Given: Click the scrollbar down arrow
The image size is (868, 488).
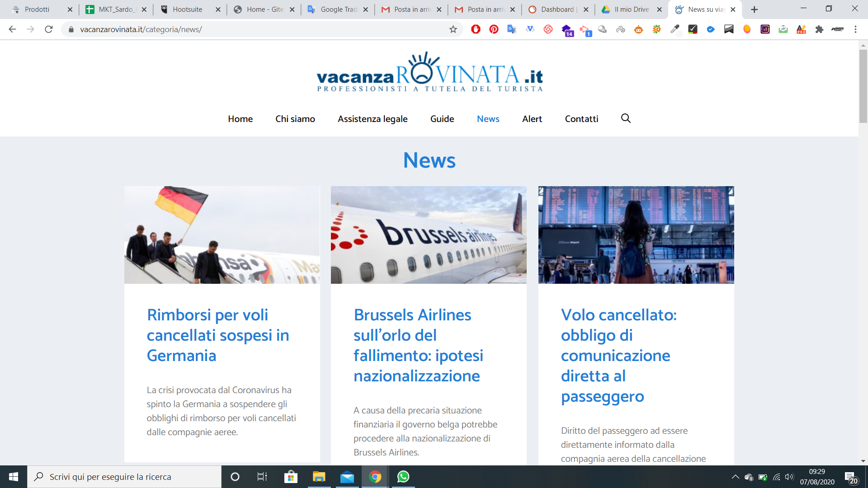Looking at the screenshot, I should 863,461.
